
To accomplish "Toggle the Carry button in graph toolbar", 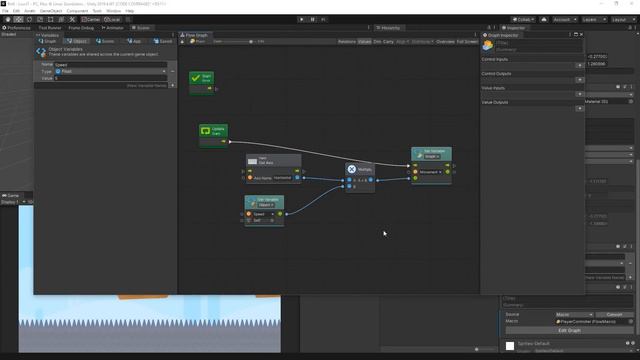I will coord(388,42).
